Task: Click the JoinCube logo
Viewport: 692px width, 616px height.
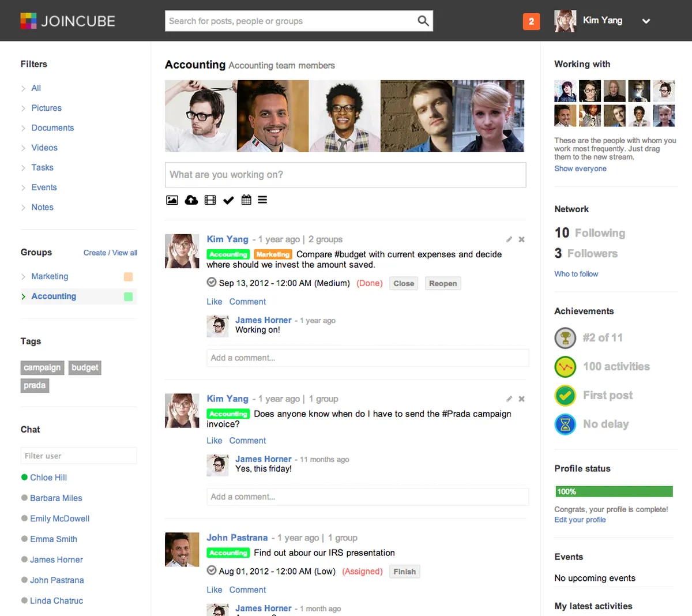Action: pyautogui.click(x=67, y=21)
